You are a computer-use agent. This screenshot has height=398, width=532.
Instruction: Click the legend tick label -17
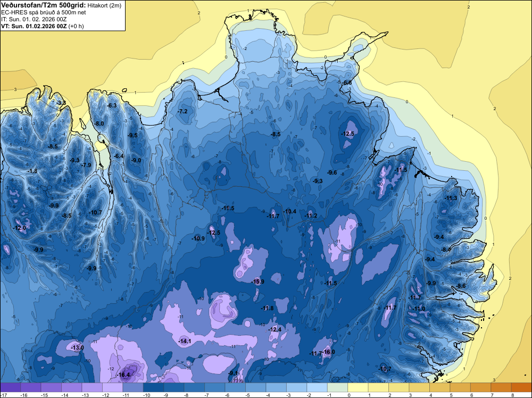click(3, 395)
